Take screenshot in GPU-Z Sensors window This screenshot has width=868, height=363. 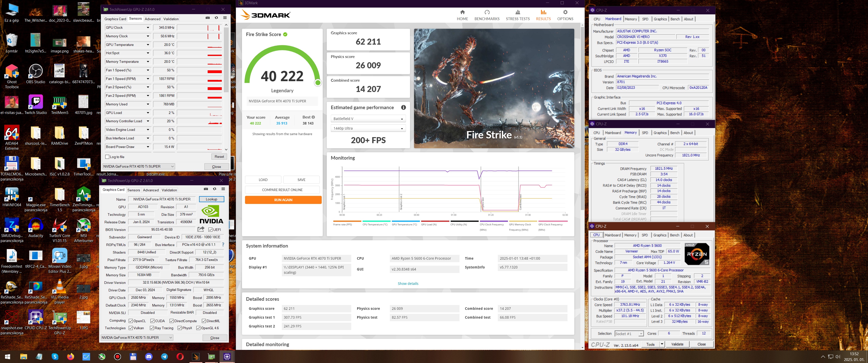point(208,18)
